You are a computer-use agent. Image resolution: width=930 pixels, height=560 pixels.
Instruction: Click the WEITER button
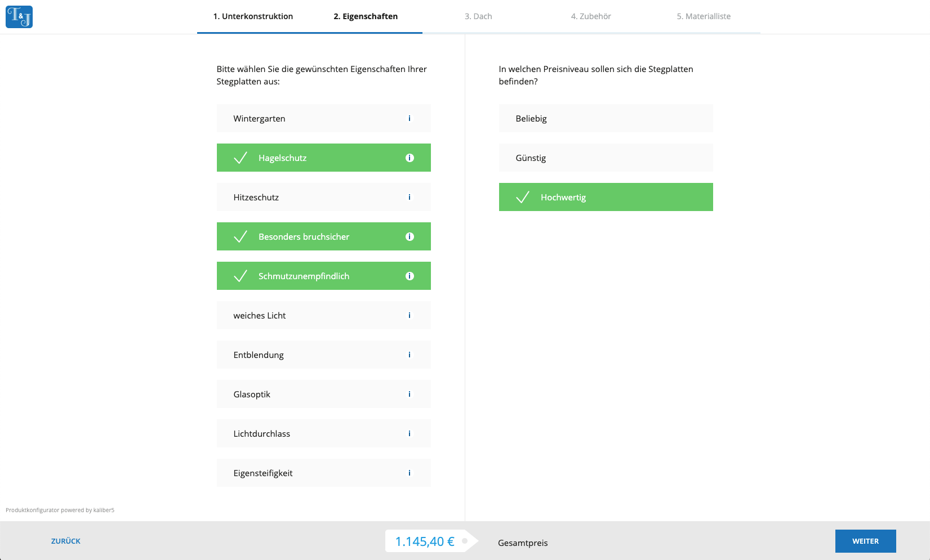[x=865, y=541]
